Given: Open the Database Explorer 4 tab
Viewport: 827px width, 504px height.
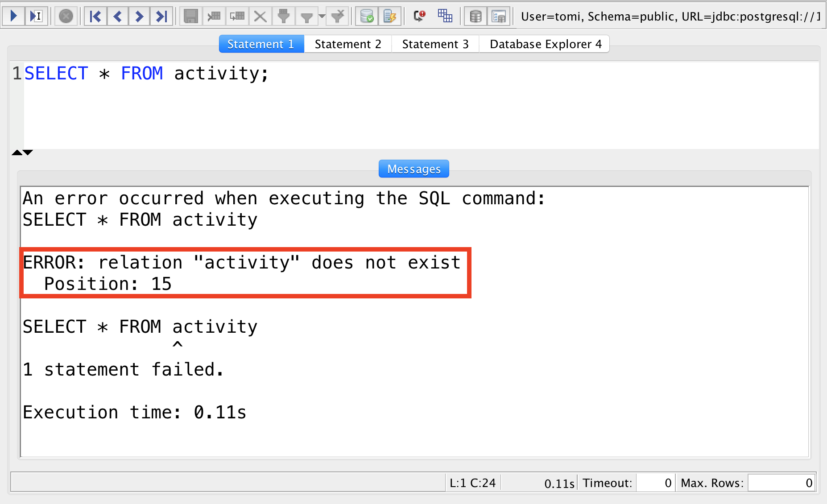Looking at the screenshot, I should 544,44.
